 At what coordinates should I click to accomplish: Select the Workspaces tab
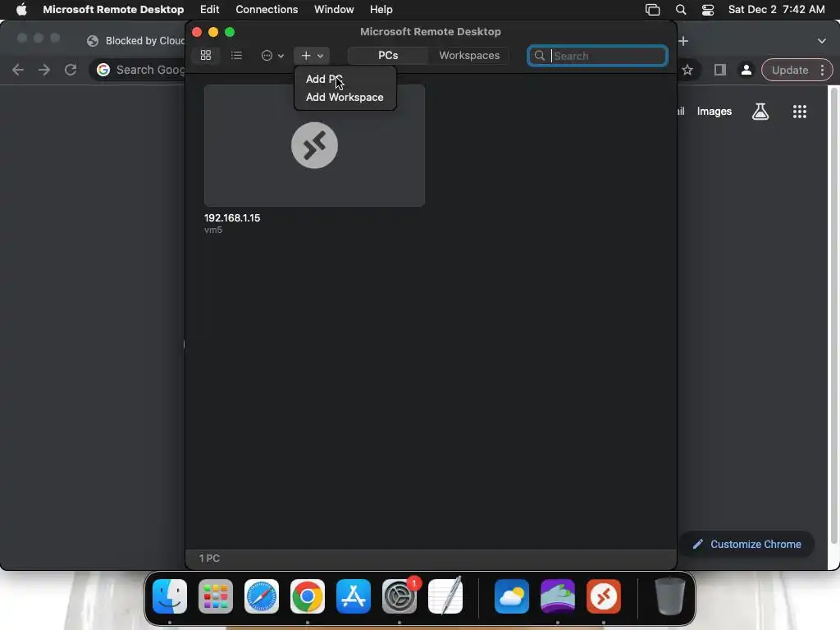coord(469,55)
